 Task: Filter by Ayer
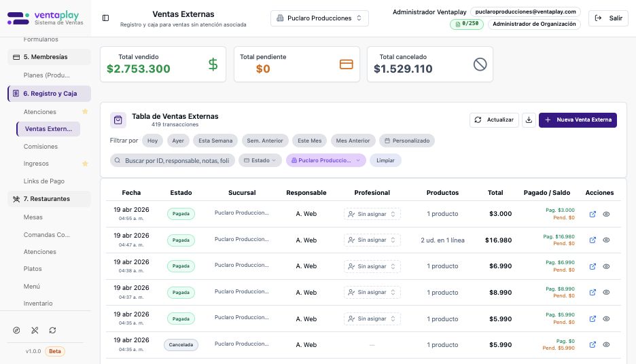pos(178,141)
